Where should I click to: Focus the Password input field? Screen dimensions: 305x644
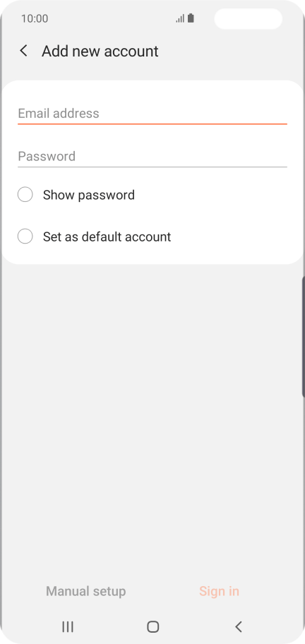click(x=152, y=157)
